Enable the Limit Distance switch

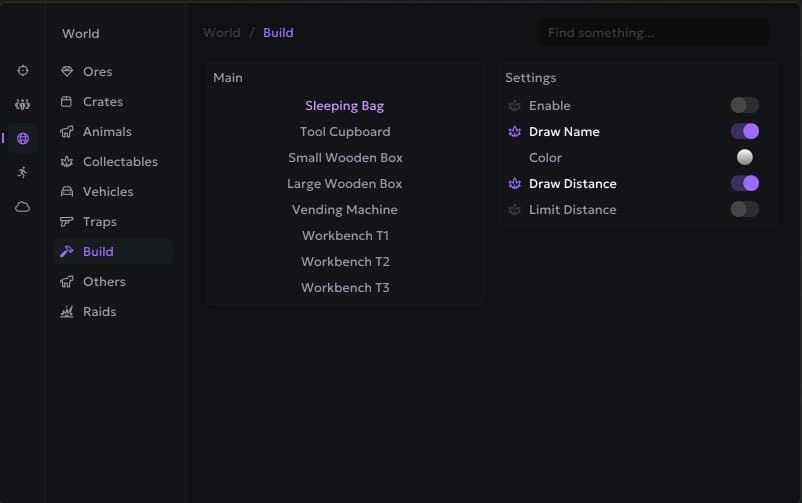pyautogui.click(x=744, y=209)
